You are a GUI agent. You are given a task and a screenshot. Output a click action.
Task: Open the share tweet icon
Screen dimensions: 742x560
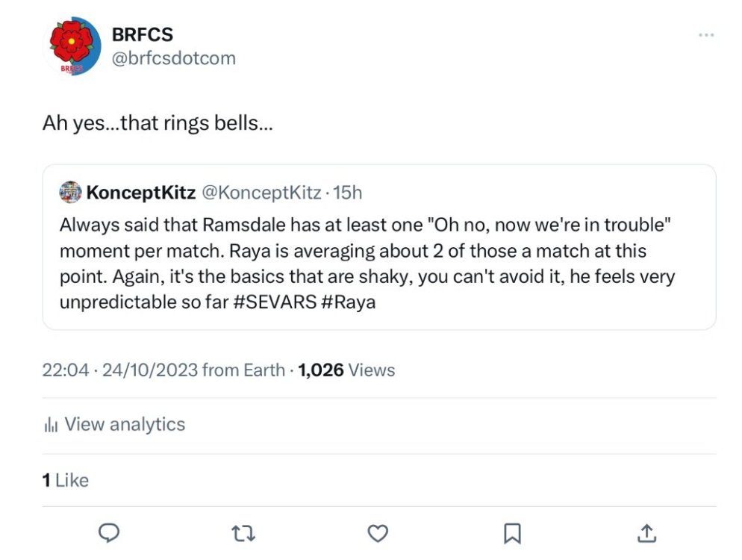click(646, 532)
